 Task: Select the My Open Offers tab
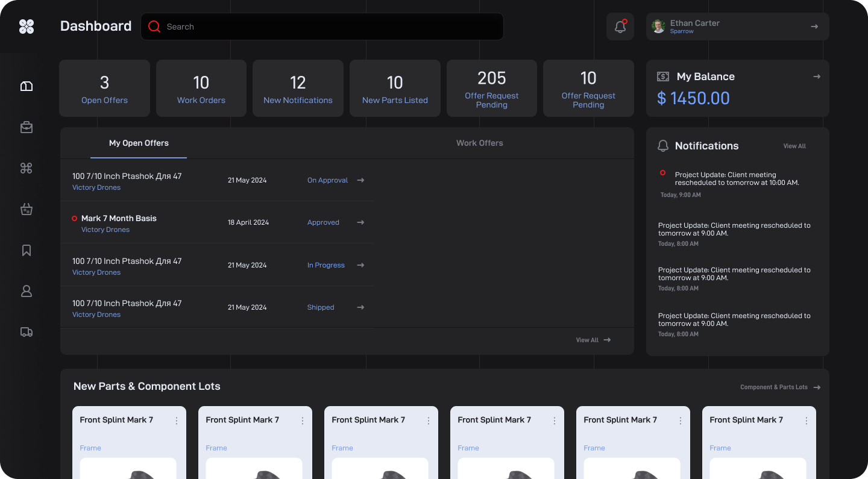(139, 143)
